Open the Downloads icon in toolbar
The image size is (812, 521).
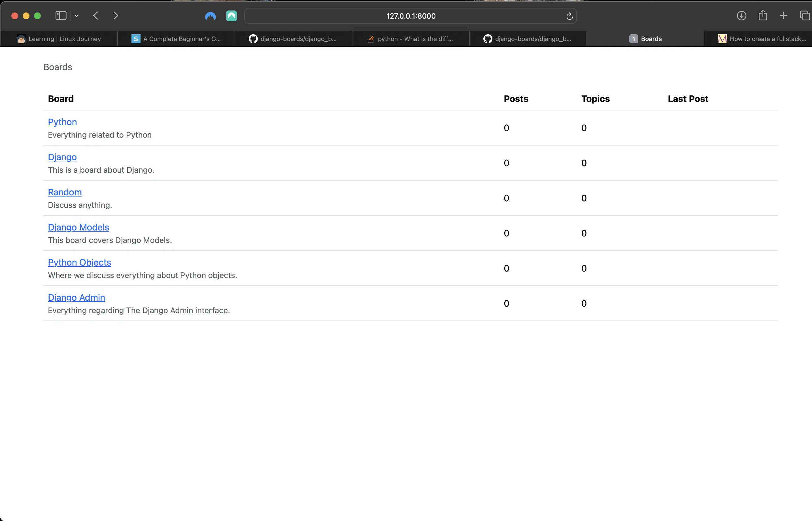click(741, 16)
